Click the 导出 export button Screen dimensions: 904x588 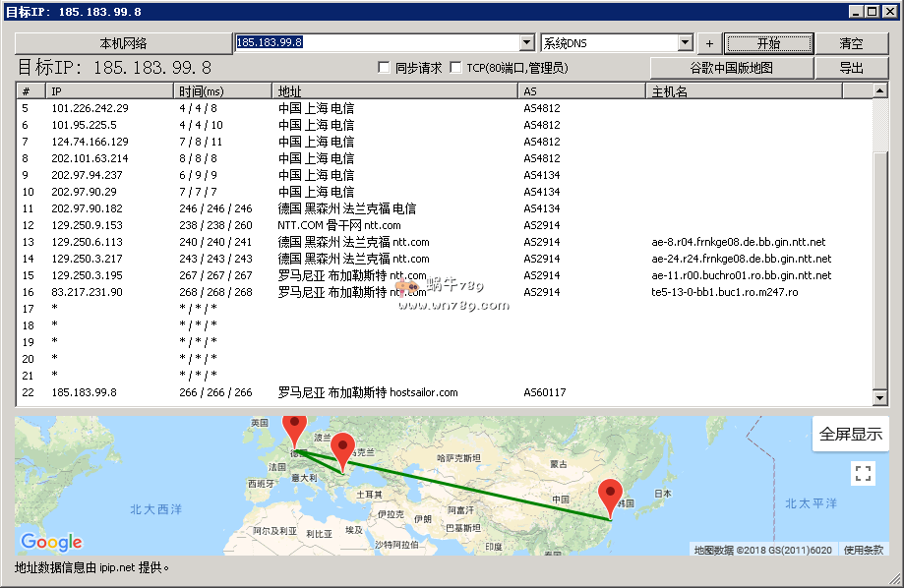(x=852, y=68)
